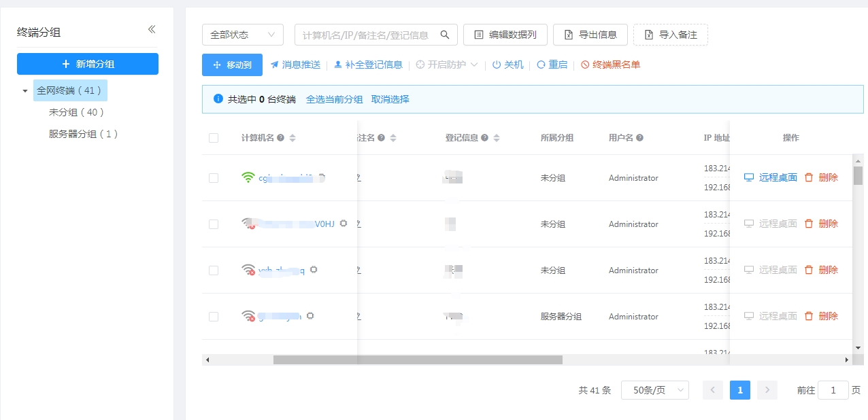Click the 全选当前分组 link
This screenshot has height=420, width=868.
334,99
